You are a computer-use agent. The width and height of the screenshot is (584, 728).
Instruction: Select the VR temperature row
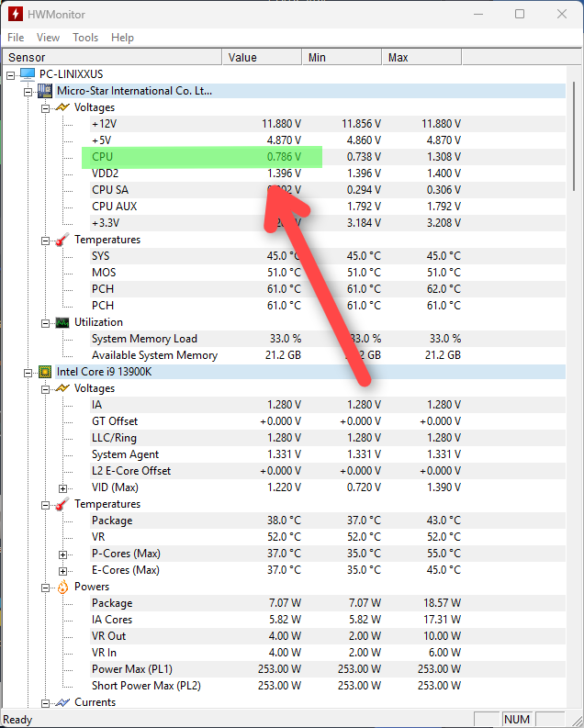pyautogui.click(x=328, y=537)
